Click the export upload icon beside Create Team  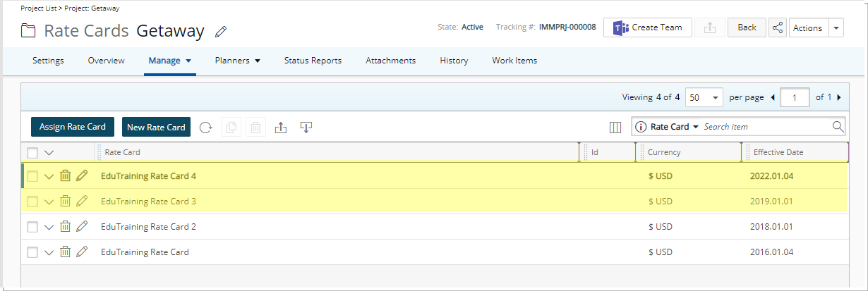click(710, 27)
